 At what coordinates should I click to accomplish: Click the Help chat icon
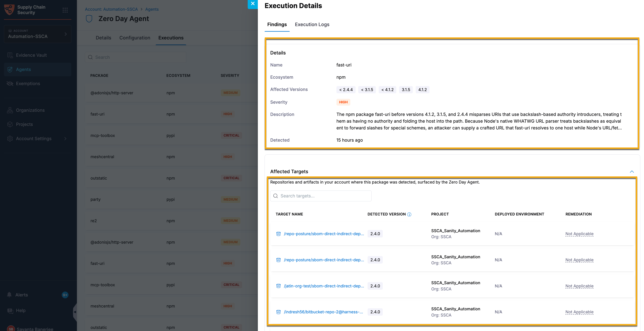tap(10, 311)
